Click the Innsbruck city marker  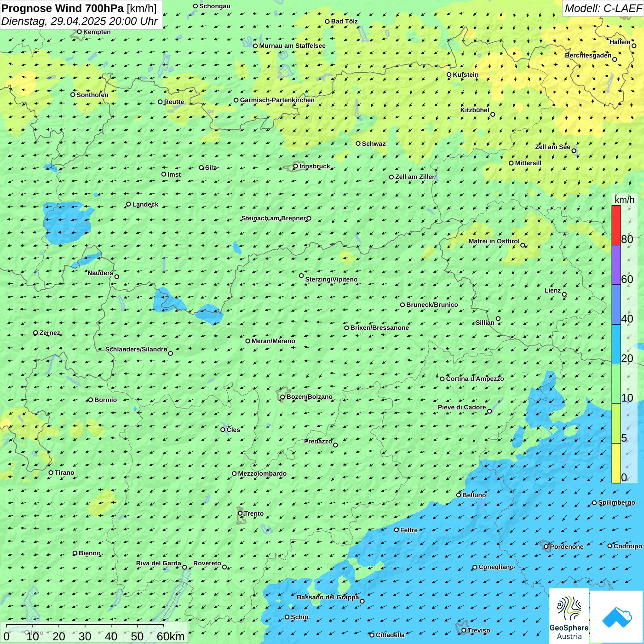point(296,167)
